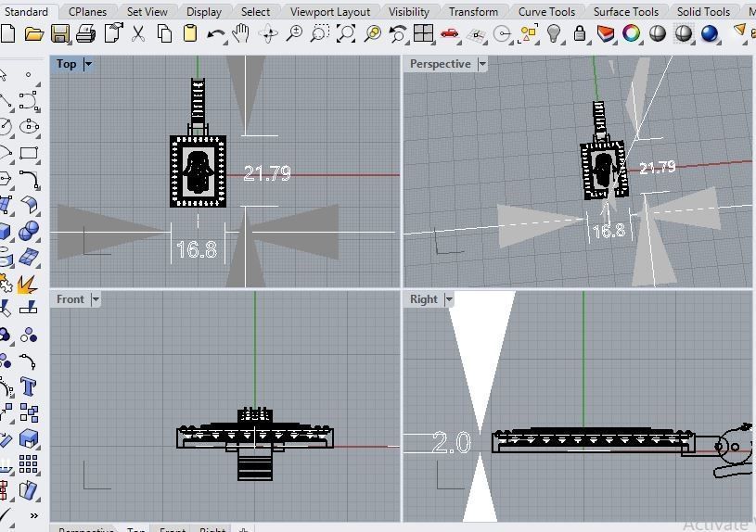The width and height of the screenshot is (756, 532).
Task: Select the Rectangle tool in the sidebar
Action: [x=29, y=154]
